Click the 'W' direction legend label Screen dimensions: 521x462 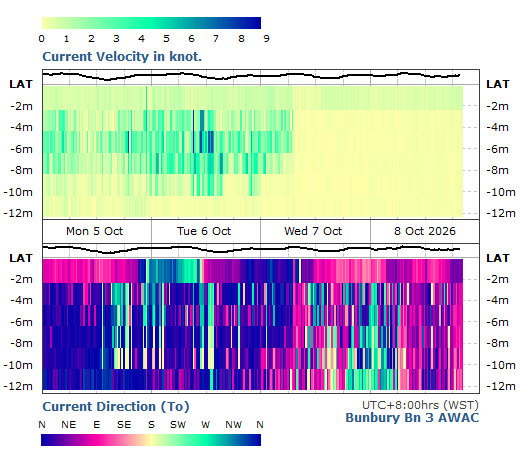[x=206, y=425]
